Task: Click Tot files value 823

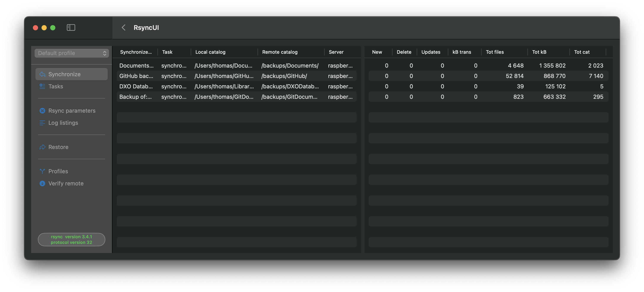Action: tap(518, 97)
